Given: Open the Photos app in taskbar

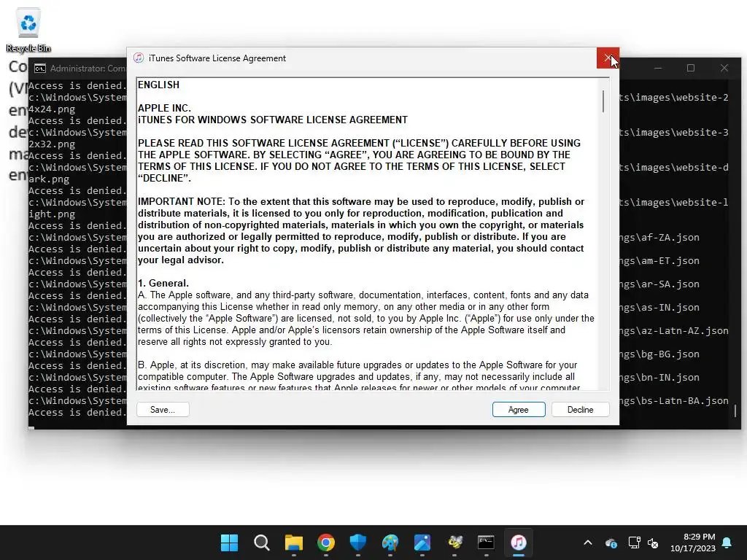Looking at the screenshot, I should pos(422,542).
